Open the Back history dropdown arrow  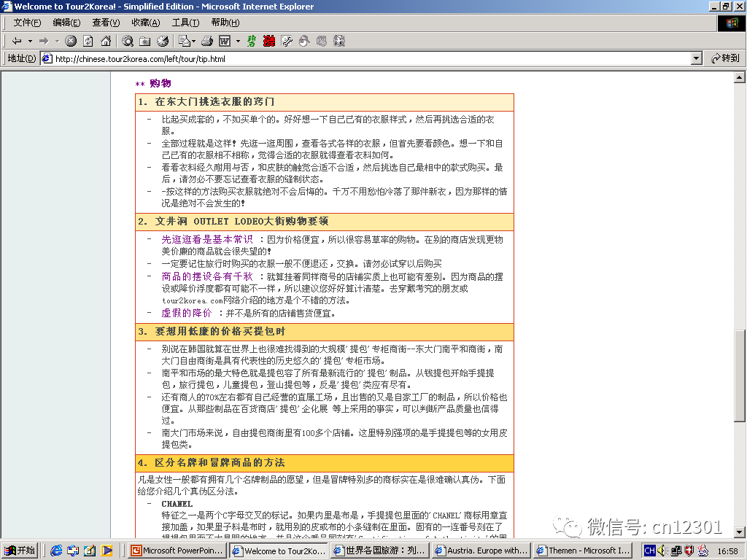click(x=30, y=41)
